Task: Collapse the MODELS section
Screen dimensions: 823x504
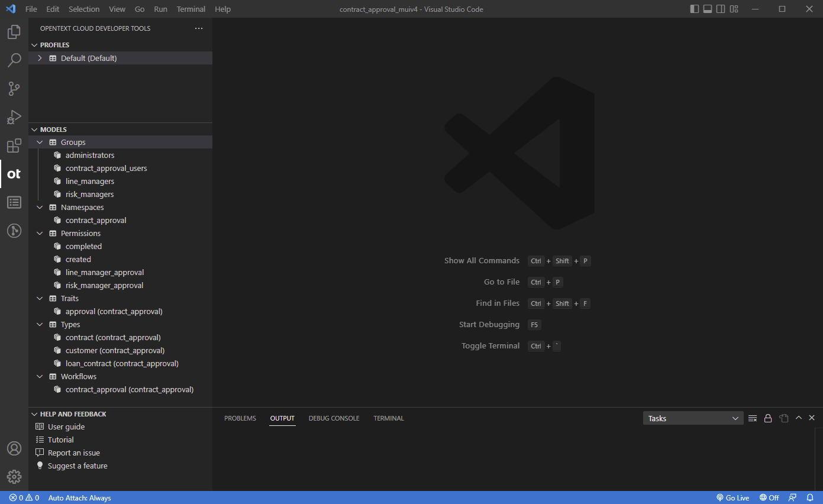Action: [34, 130]
